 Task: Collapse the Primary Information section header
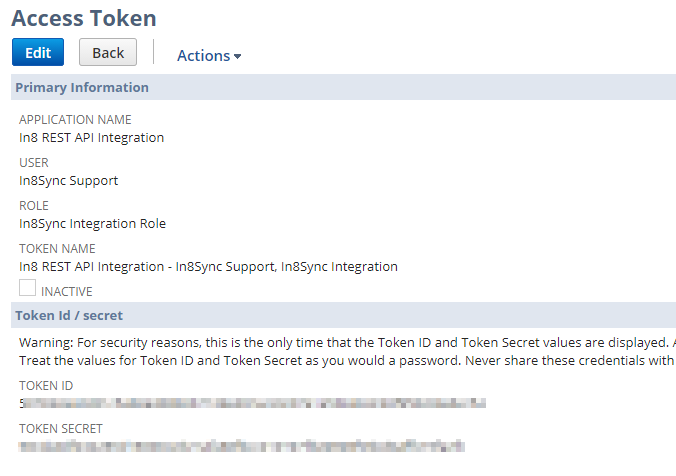point(82,88)
